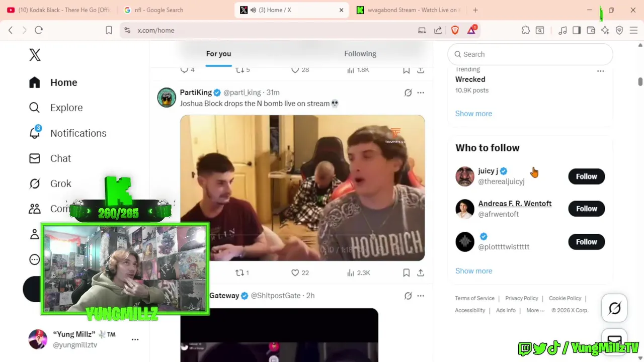Open Accessibility footer link
This screenshot has width=644, height=362.
(x=470, y=310)
